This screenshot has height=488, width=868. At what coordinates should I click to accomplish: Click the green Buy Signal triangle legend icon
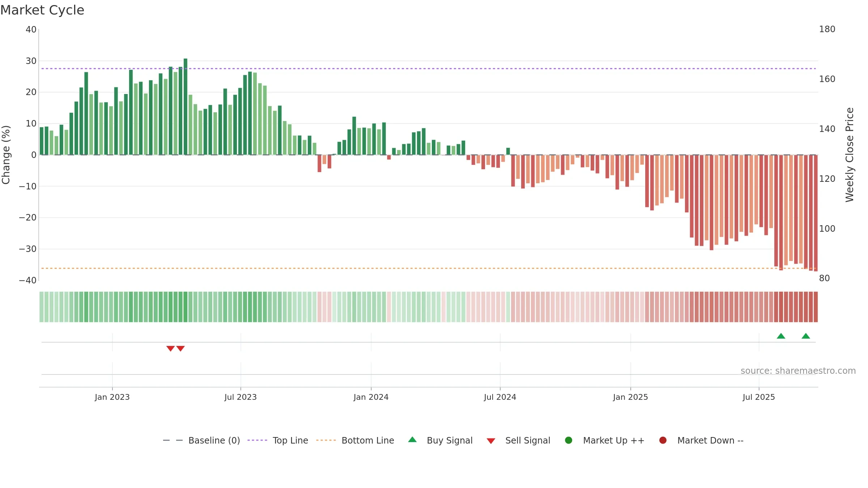[x=412, y=440]
